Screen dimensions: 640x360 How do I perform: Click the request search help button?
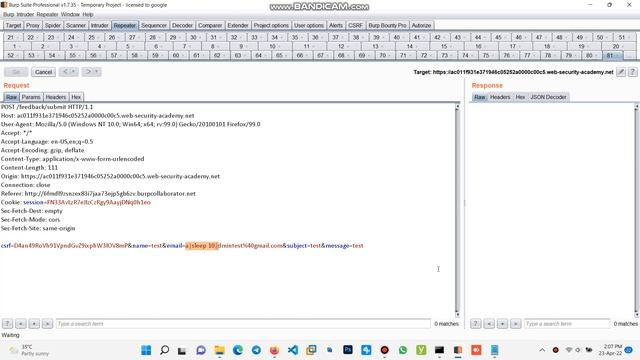[x=7, y=324]
